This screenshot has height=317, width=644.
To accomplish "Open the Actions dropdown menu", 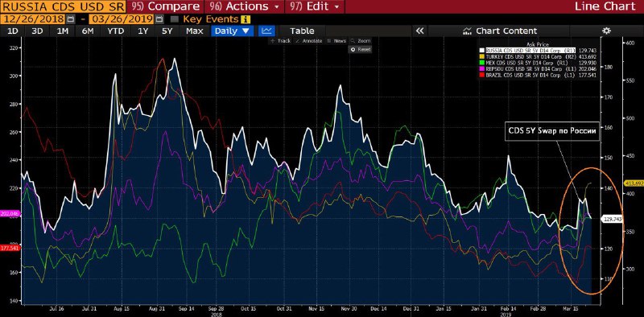I will click(x=245, y=6).
